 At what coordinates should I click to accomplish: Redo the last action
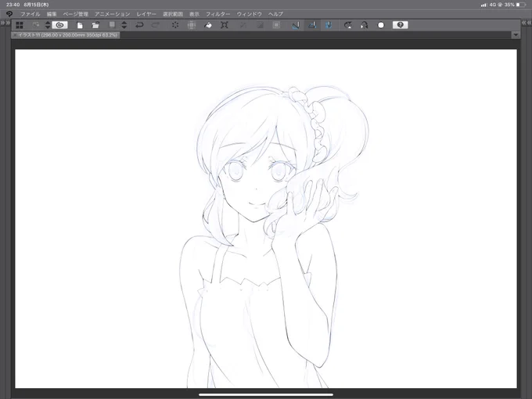(156, 25)
